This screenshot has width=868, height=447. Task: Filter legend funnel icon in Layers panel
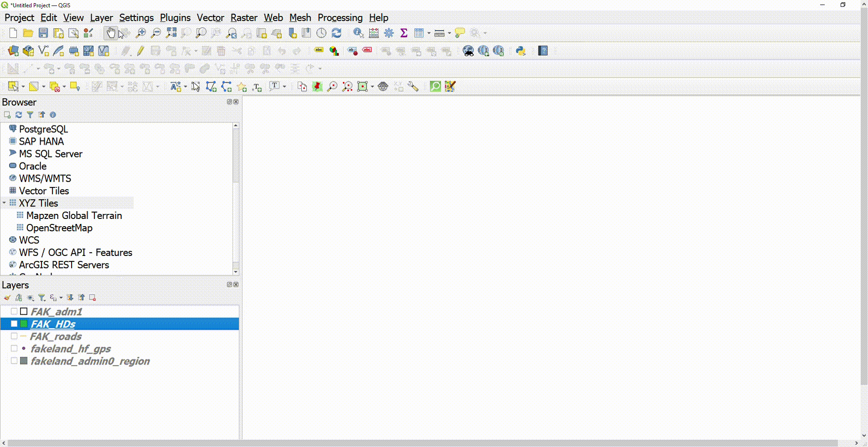41,298
